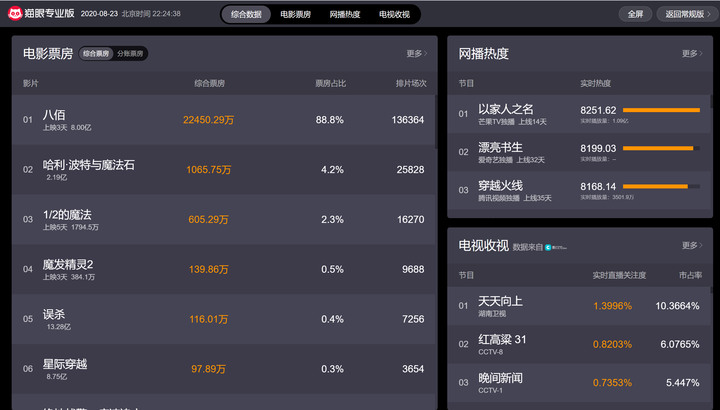Select movie row 哈利·波特与魔法石
The height and width of the screenshot is (410, 720).
pyautogui.click(x=223, y=170)
